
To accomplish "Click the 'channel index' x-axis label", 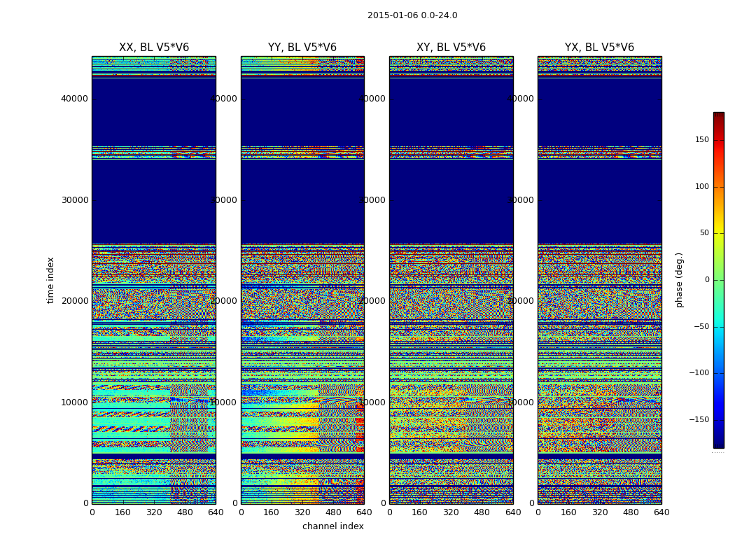I will (333, 526).
